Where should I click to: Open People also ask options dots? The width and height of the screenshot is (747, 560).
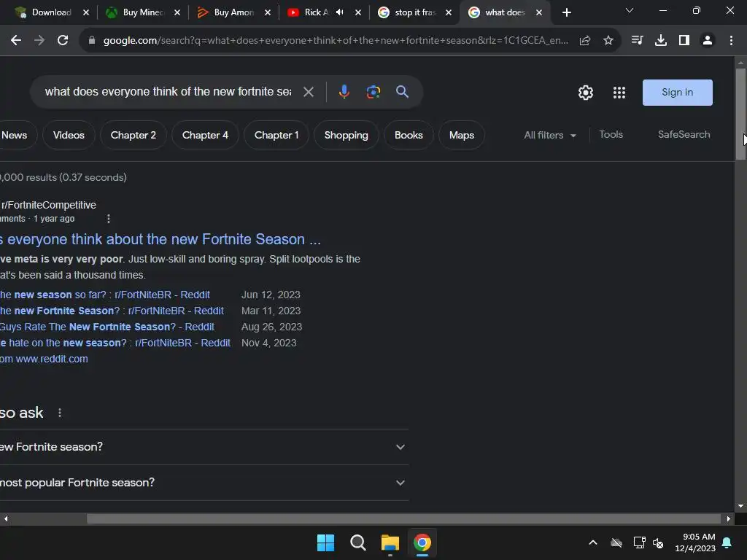60,413
